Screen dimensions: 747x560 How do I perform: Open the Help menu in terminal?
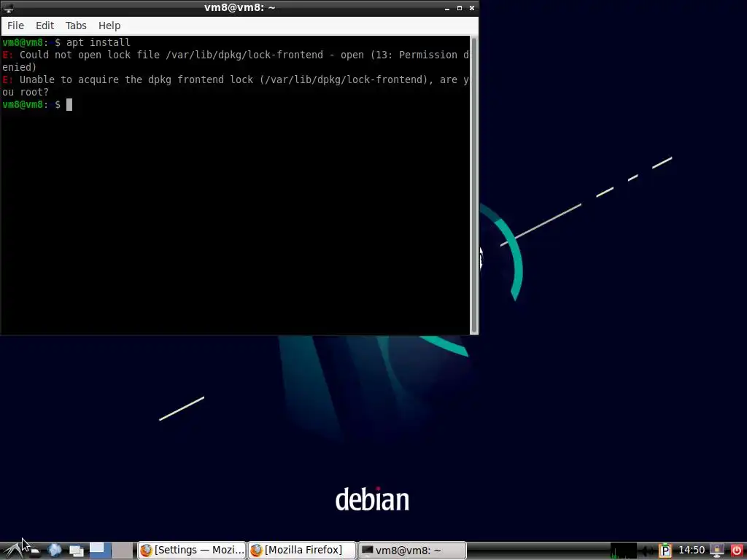(109, 26)
